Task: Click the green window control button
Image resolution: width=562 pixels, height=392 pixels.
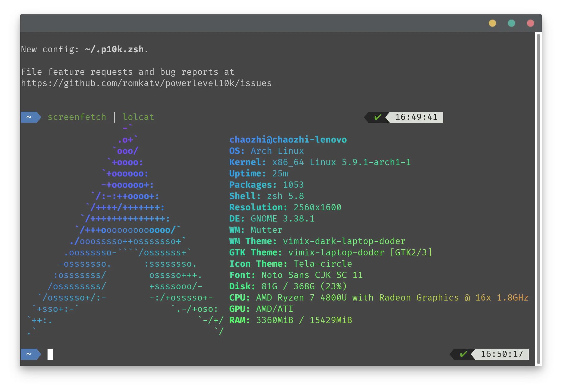Action: click(511, 23)
